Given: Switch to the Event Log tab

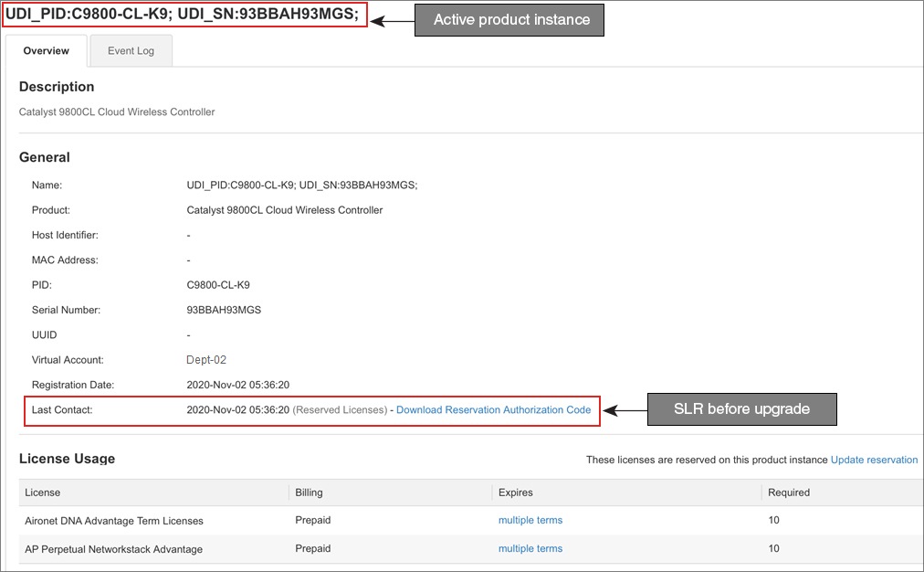Looking at the screenshot, I should pos(130,50).
